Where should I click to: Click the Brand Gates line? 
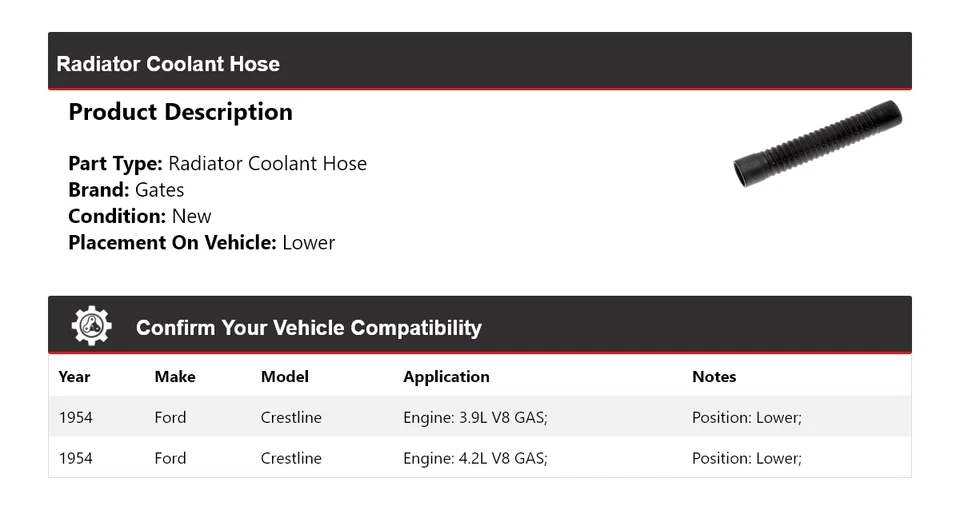click(x=126, y=190)
